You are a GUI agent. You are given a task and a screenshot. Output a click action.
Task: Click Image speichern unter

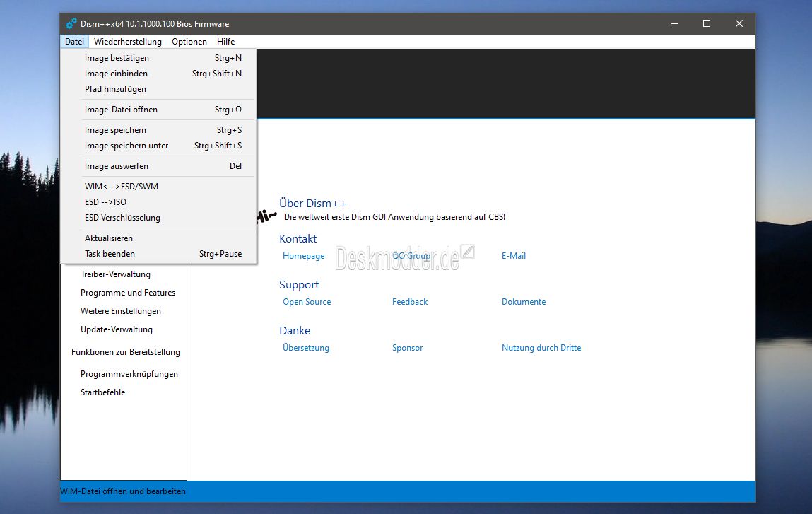coord(158,146)
